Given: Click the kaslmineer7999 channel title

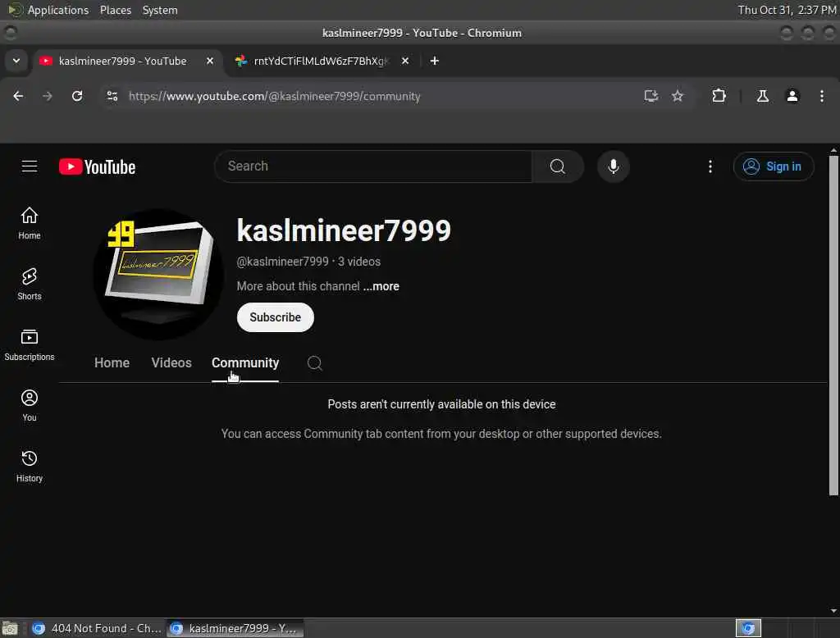Looking at the screenshot, I should pyautogui.click(x=344, y=230).
